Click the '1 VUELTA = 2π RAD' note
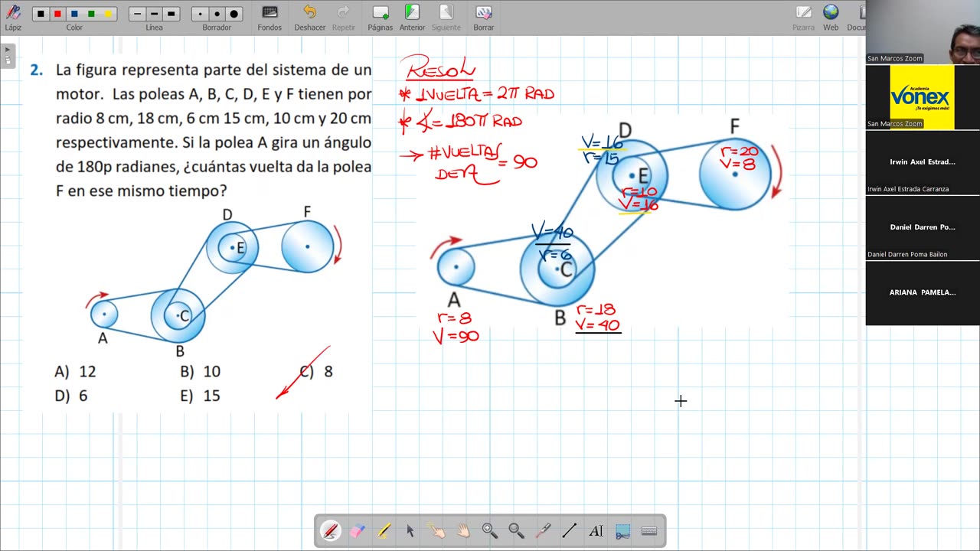The image size is (980, 551). 477,95
